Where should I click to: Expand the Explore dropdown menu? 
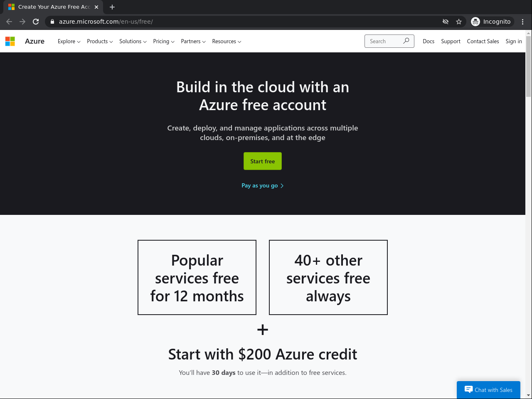point(69,42)
